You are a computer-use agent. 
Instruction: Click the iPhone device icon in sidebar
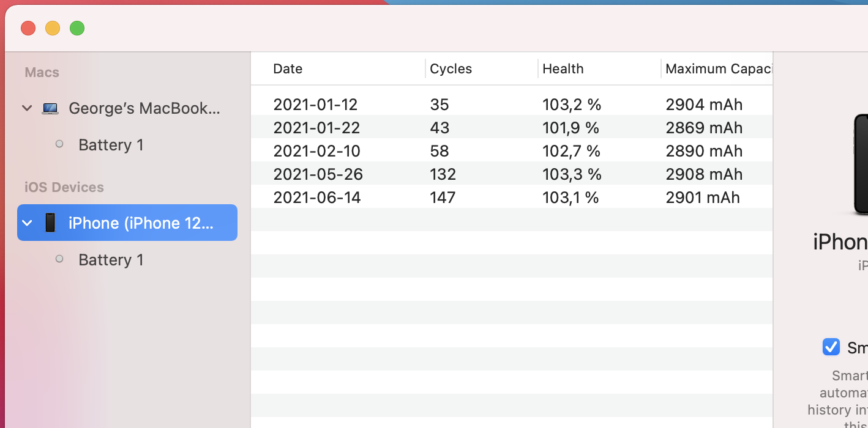50,223
